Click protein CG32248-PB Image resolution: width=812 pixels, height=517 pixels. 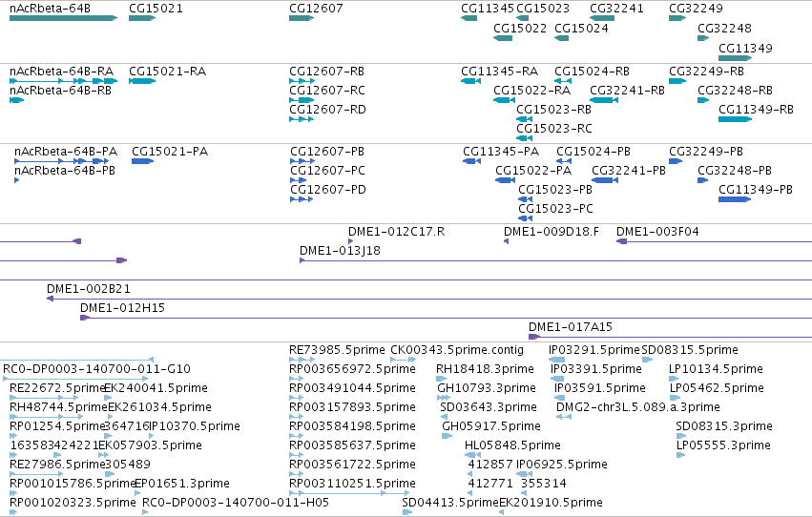coord(702,180)
